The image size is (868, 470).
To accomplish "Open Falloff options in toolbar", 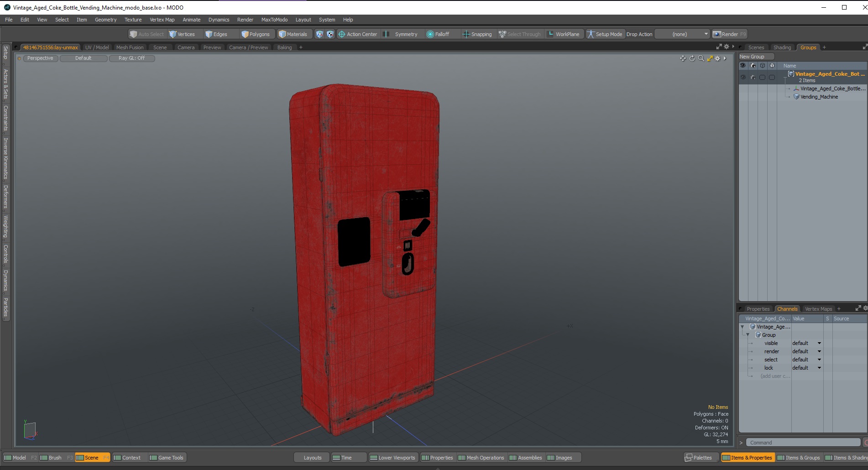I will (x=438, y=34).
